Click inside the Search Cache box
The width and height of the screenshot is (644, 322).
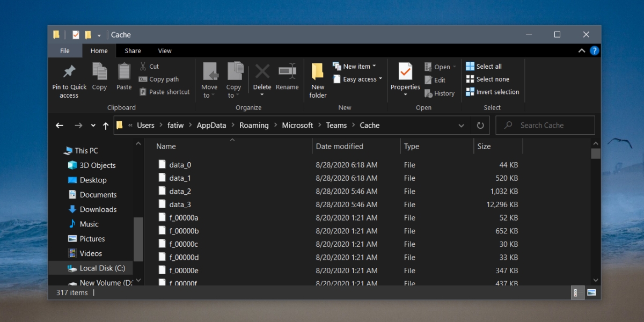pyautogui.click(x=545, y=125)
